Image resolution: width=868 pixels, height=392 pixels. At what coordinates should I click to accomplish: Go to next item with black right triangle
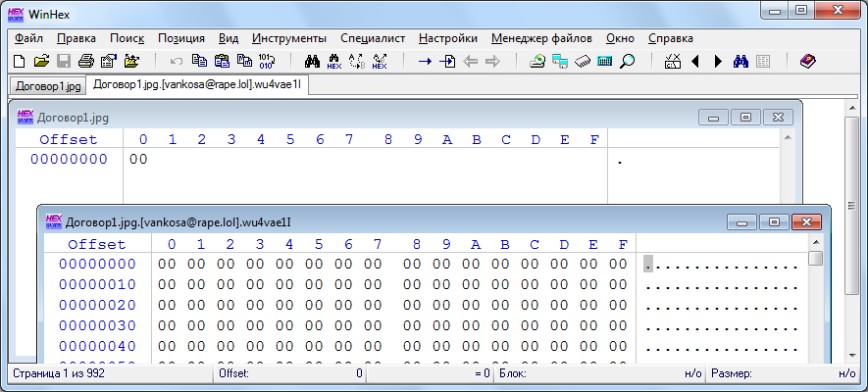[718, 62]
